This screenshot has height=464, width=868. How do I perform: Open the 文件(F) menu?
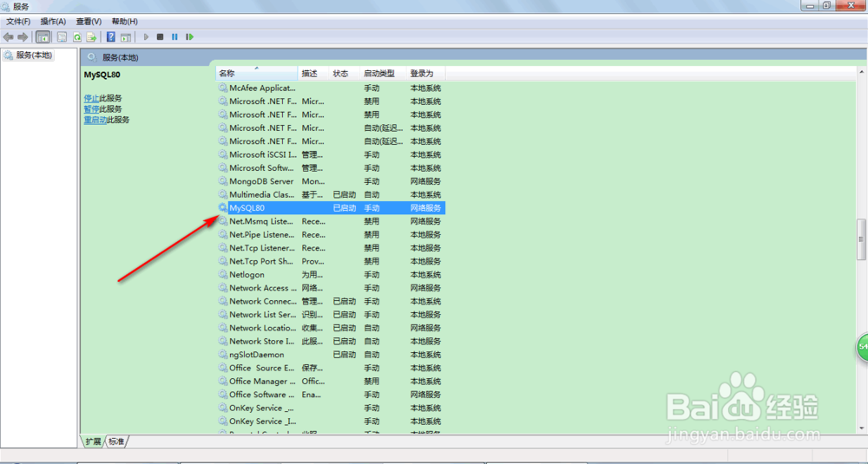18,22
